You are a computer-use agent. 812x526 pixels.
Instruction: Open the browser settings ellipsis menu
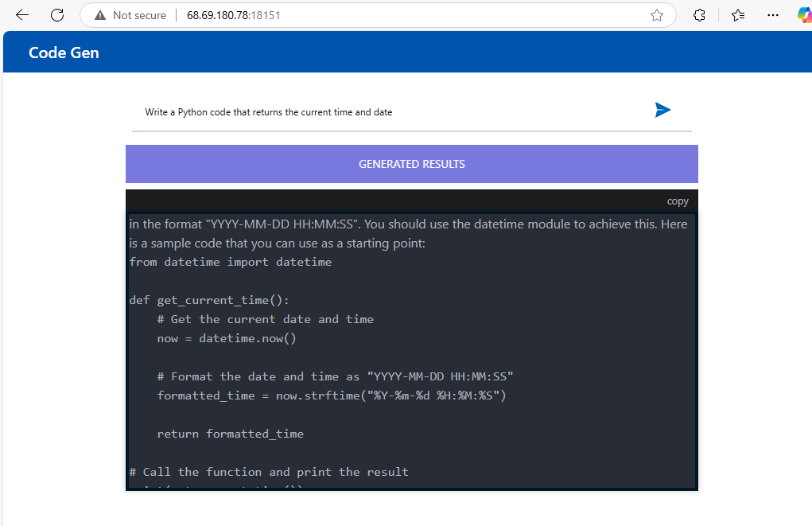[773, 14]
